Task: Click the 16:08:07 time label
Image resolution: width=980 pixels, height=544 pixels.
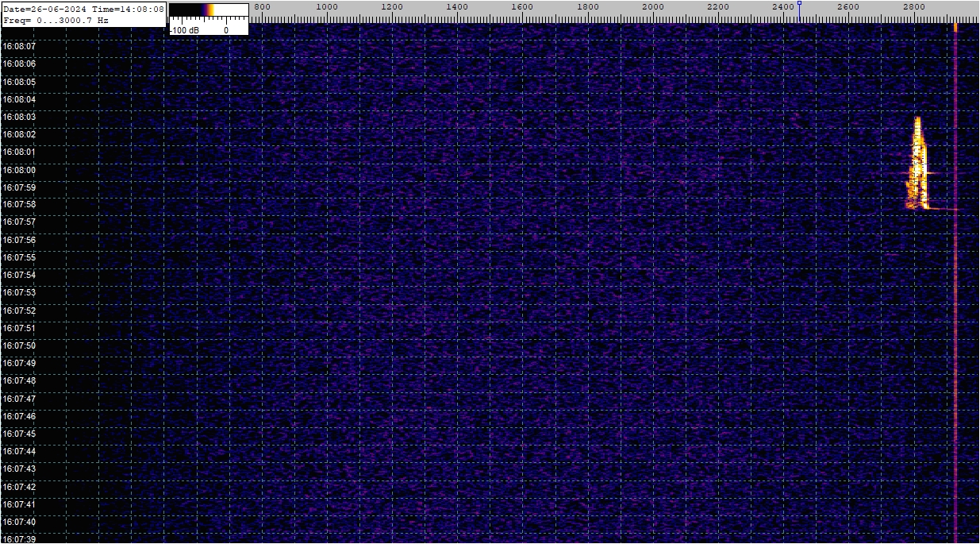Action: 19,46
